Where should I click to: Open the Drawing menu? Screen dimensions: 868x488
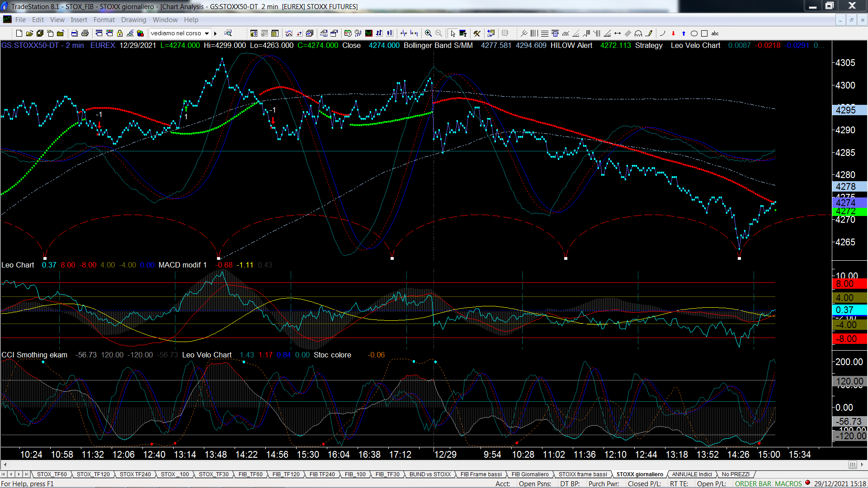click(x=133, y=20)
